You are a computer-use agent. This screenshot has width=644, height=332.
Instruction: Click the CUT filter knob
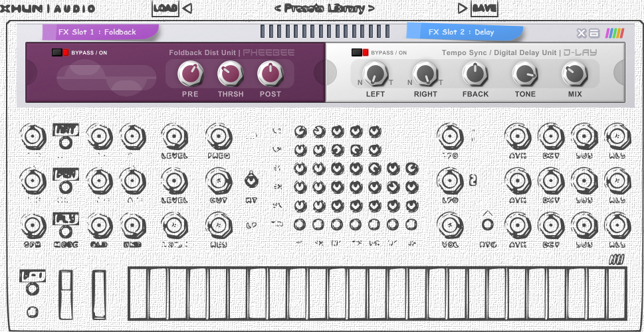coord(219,181)
